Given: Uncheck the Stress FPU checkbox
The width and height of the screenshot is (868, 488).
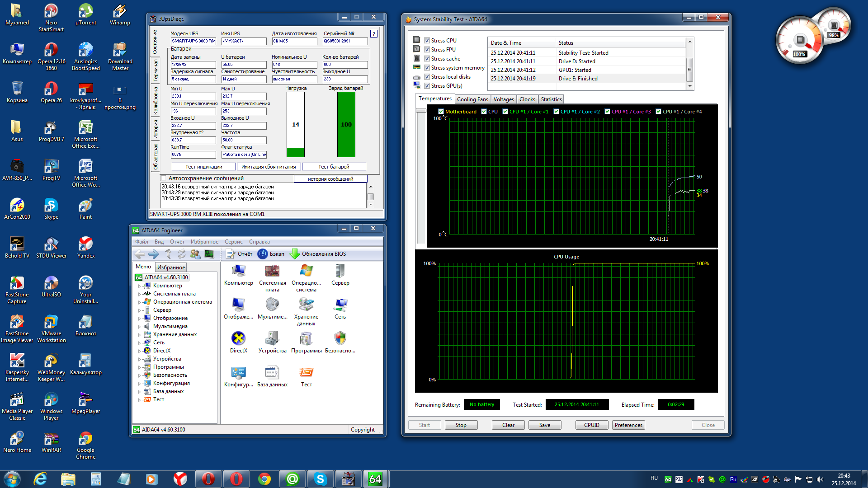Looking at the screenshot, I should (427, 50).
